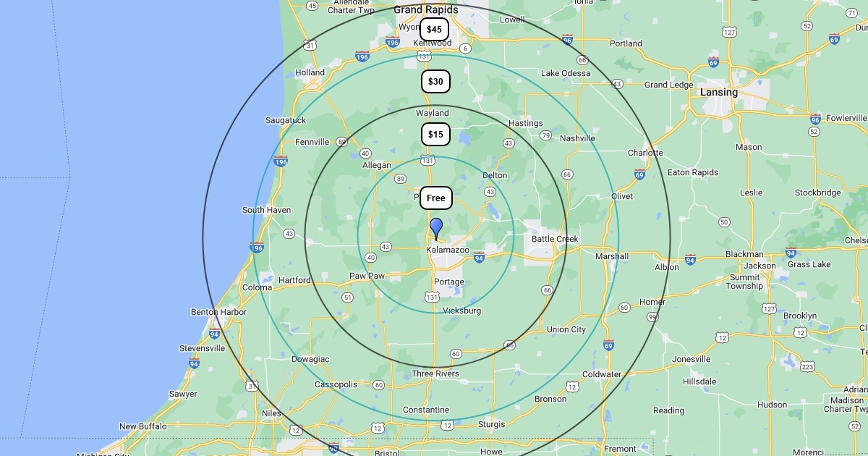Image resolution: width=868 pixels, height=456 pixels.
Task: Click Route 40 marker above Paw Paw
Action: [x=371, y=257]
